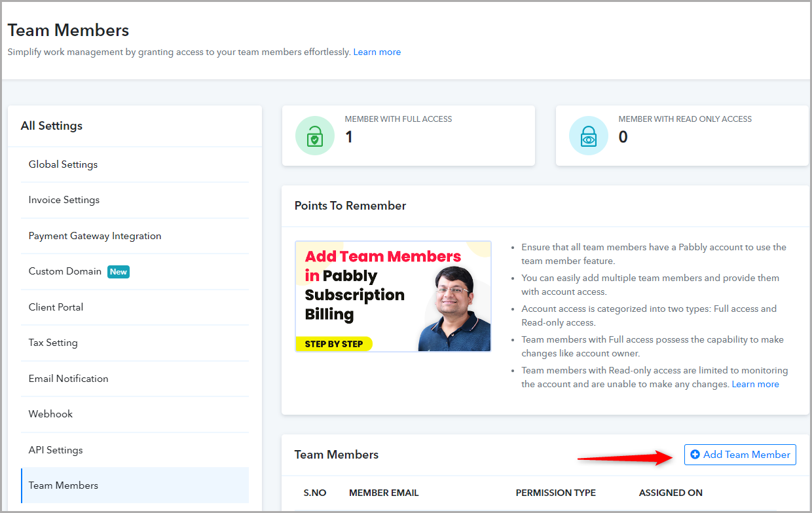812x513 pixels.
Task: Select Payment Gateway Integration menu item
Action: pos(135,236)
